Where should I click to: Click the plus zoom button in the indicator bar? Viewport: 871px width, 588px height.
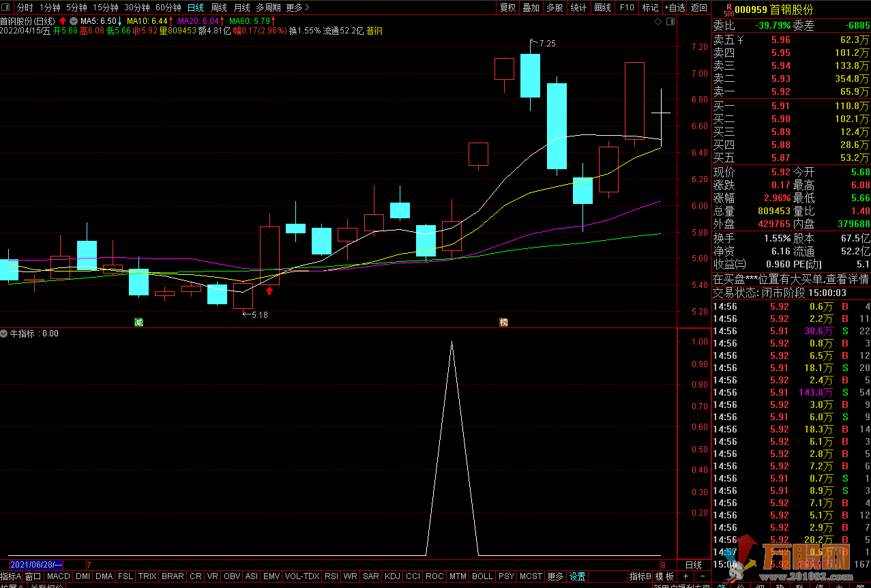685,576
